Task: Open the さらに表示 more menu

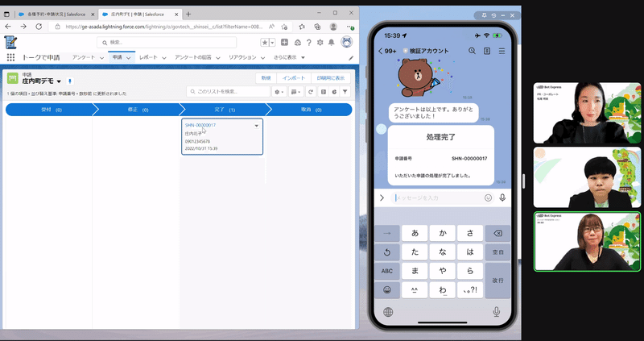Action: point(290,57)
